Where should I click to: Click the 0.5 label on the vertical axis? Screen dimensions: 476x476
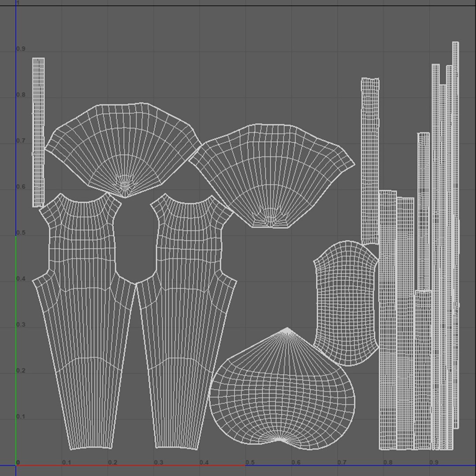pos(21,233)
